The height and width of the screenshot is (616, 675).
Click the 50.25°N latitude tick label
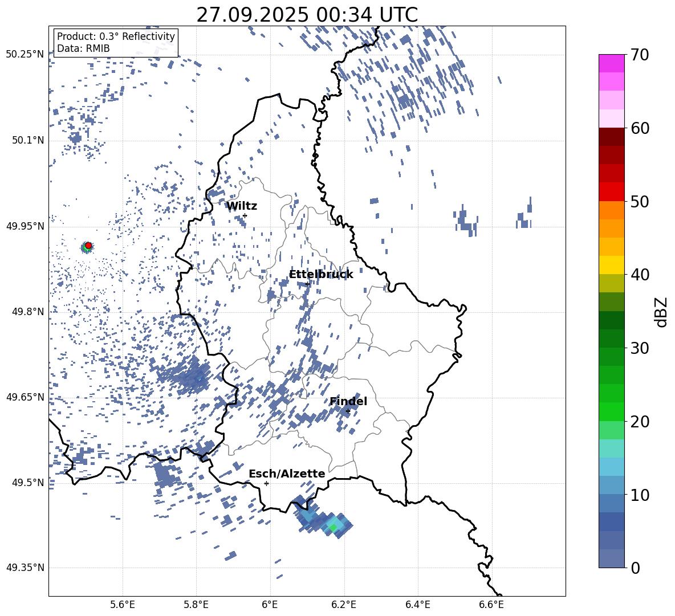coord(25,55)
